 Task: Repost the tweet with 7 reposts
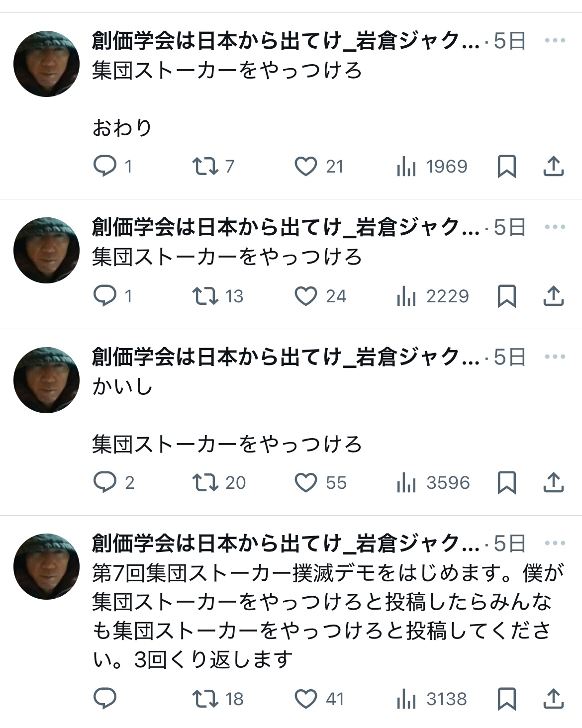(205, 166)
